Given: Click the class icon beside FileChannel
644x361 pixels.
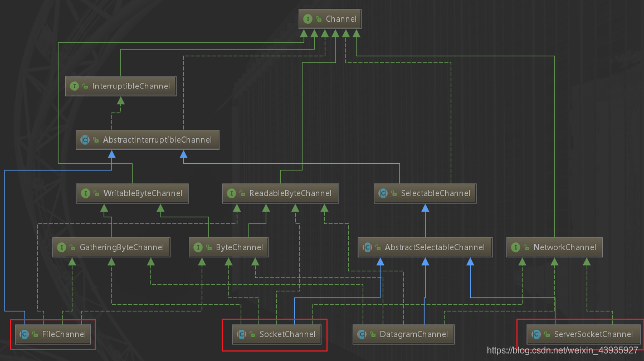Looking at the screenshot, I should (x=24, y=334).
